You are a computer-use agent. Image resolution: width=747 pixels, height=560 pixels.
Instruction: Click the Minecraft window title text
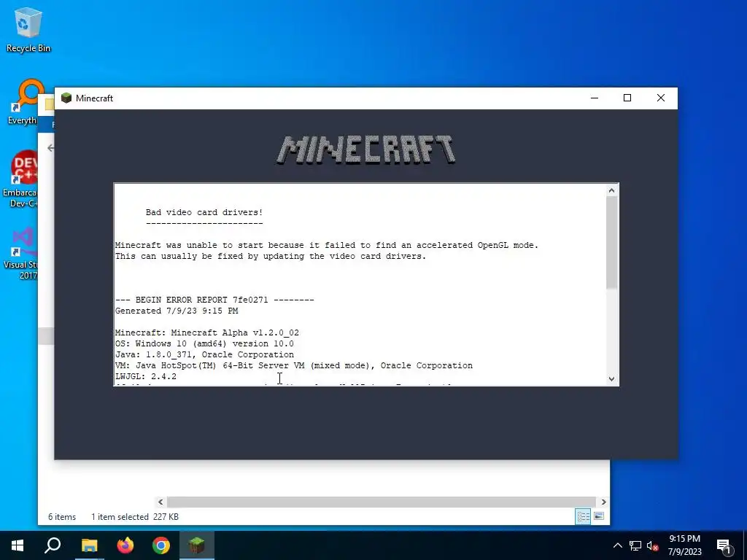point(94,98)
